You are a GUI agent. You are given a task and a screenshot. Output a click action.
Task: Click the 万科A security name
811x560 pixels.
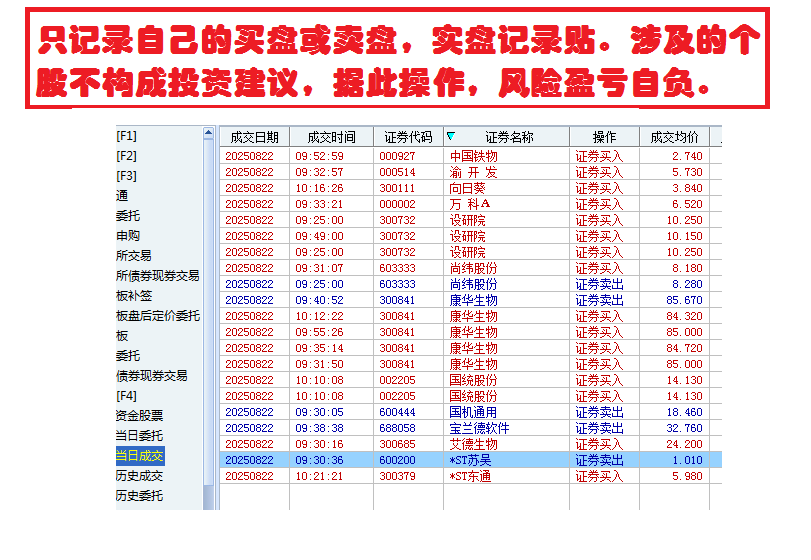pos(470,204)
